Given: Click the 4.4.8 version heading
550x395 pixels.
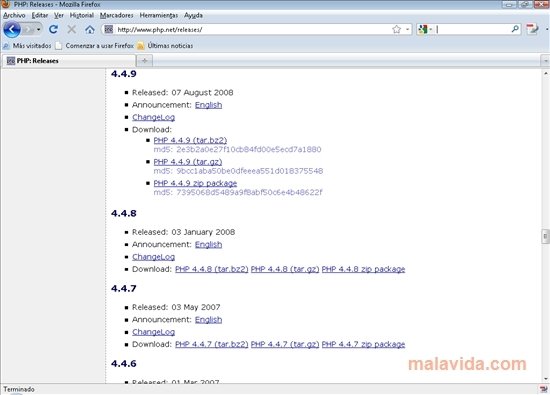Looking at the screenshot, I should click(123, 213).
